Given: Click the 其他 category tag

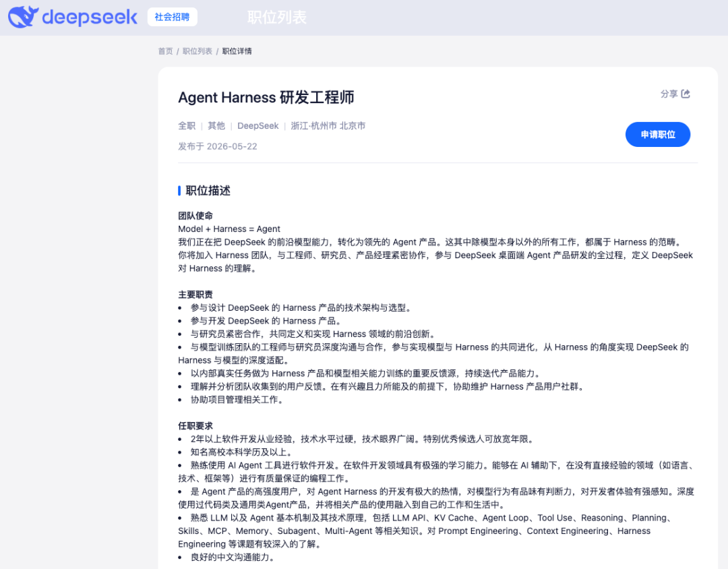Looking at the screenshot, I should click(216, 126).
